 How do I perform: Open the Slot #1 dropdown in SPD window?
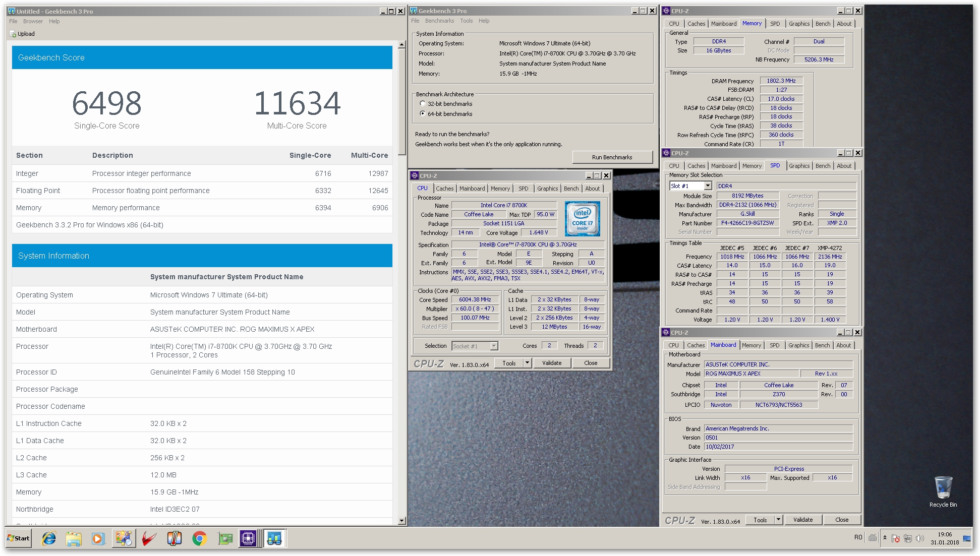708,186
